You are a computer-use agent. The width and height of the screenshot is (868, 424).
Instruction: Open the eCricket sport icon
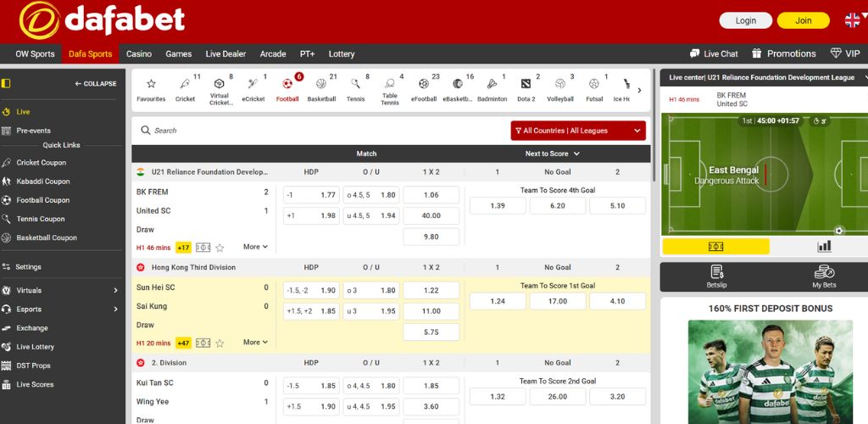[253, 88]
